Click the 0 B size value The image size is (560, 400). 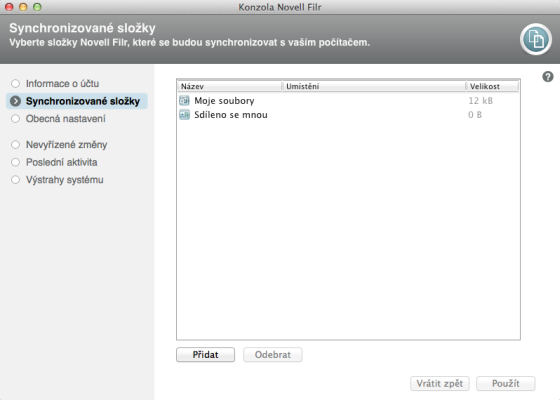pyautogui.click(x=475, y=115)
